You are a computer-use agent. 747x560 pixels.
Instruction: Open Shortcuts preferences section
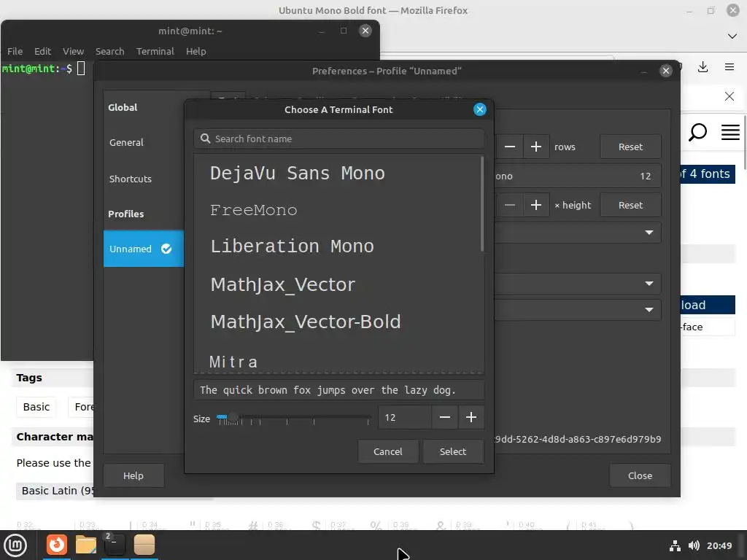point(131,179)
